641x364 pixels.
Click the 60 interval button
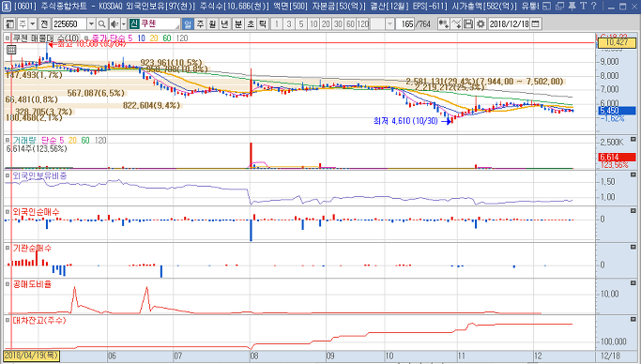pyautogui.click(x=350, y=24)
